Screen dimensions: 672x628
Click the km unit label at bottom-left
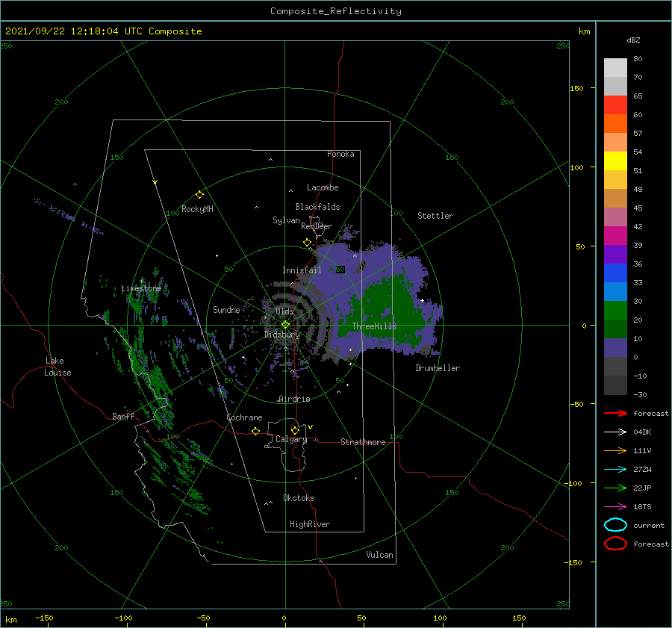[x=10, y=620]
